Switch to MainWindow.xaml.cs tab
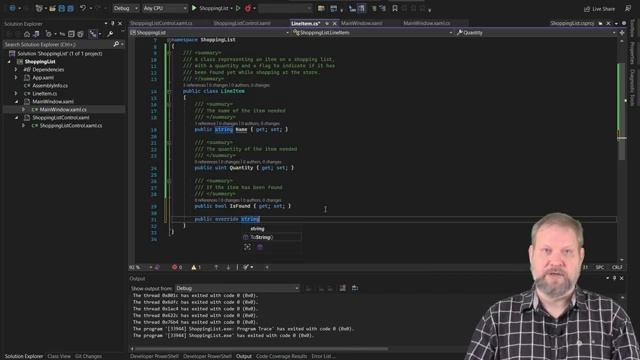The width and height of the screenshot is (640, 360). click(427, 23)
